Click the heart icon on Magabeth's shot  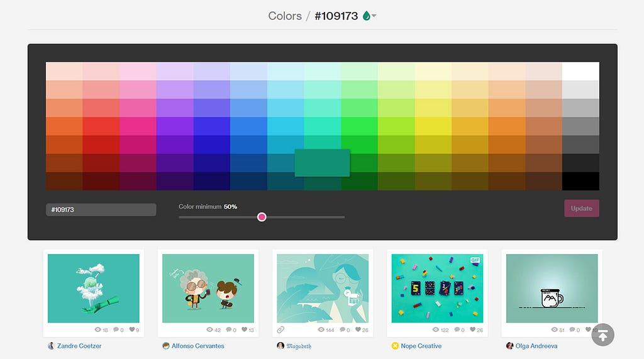click(x=358, y=329)
